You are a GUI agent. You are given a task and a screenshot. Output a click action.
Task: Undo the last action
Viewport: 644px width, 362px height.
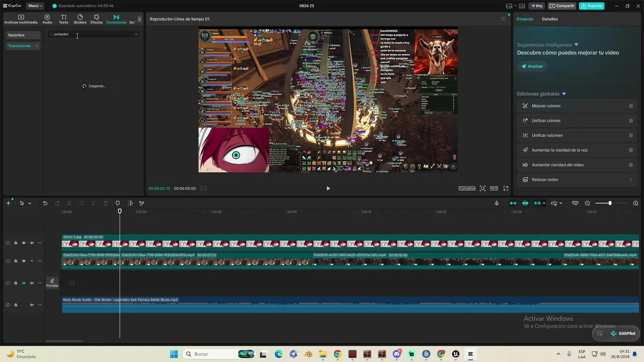(x=45, y=203)
